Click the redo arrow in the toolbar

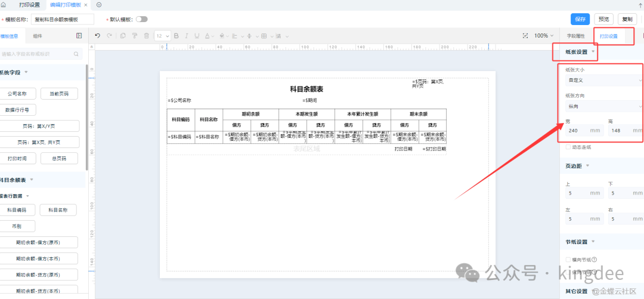coord(109,36)
